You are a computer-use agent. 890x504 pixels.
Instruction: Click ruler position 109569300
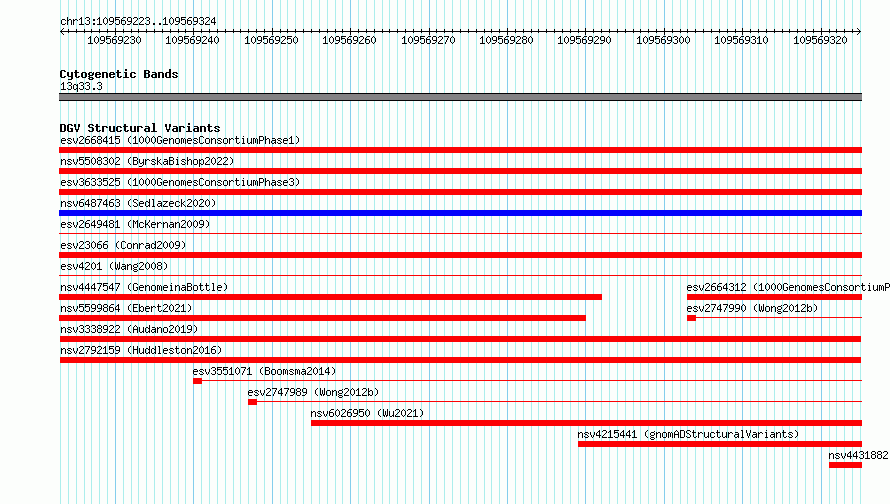point(663,40)
